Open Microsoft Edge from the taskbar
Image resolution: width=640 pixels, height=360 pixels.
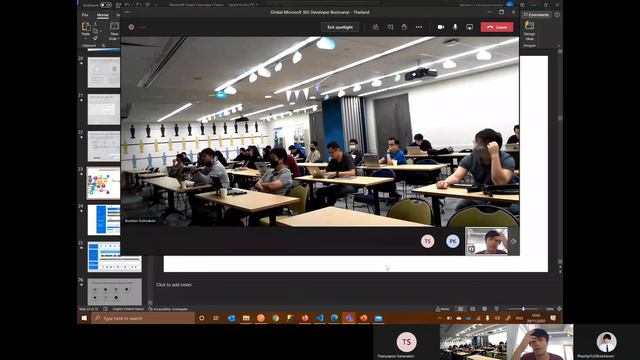[334, 318]
